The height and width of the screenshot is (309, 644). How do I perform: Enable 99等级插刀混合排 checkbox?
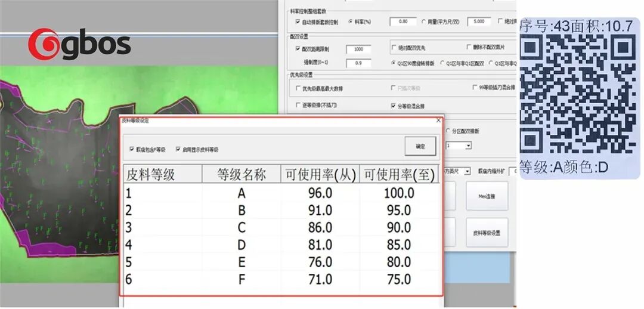475,88
